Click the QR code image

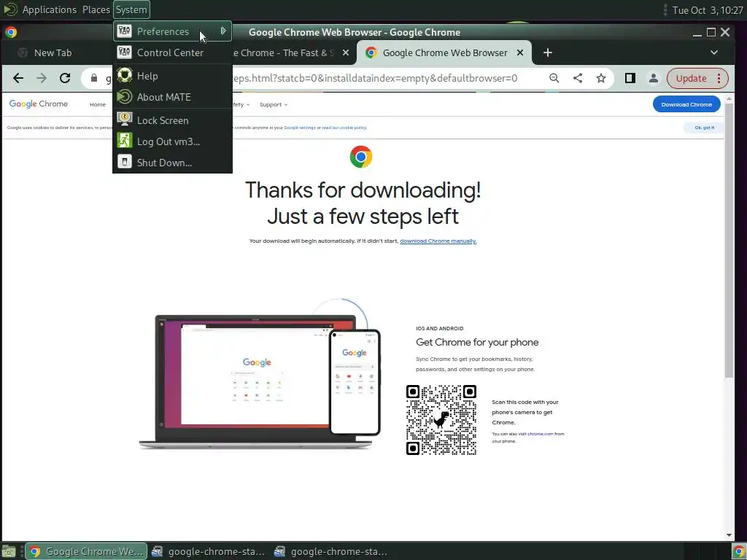pyautogui.click(x=441, y=420)
